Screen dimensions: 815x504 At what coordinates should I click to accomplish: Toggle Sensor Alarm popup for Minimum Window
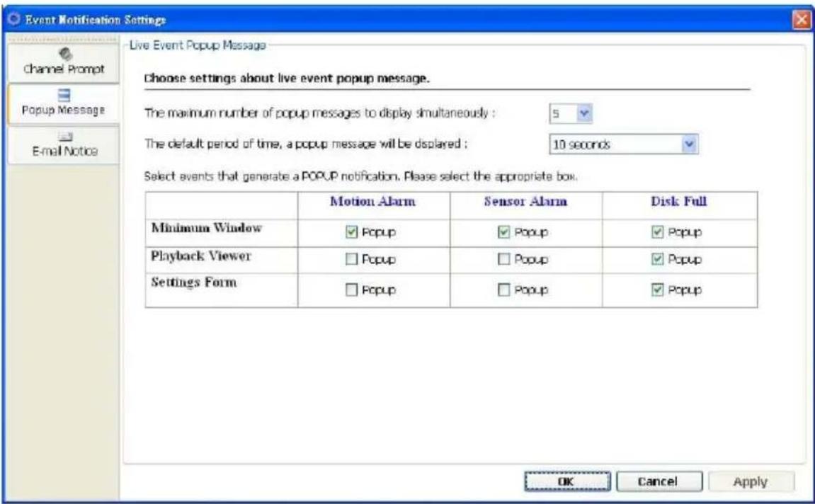[503, 231]
